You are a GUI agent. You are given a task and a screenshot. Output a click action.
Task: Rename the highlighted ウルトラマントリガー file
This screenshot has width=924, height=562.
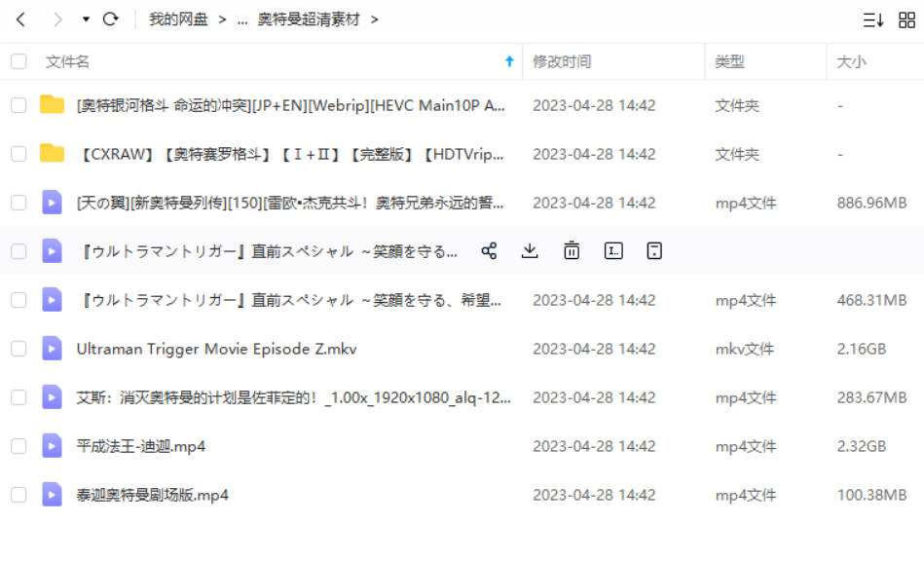click(613, 251)
